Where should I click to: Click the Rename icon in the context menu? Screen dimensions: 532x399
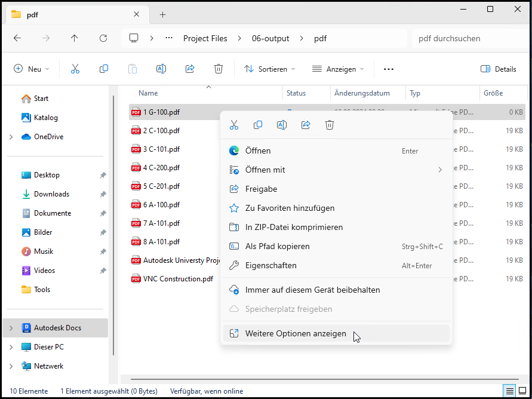282,125
